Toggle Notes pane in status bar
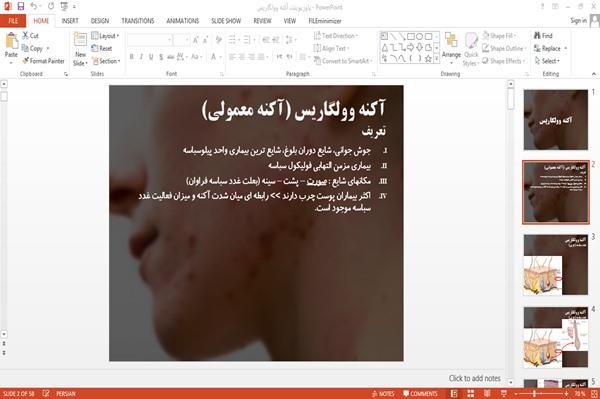This screenshot has width=600, height=399. (383, 393)
